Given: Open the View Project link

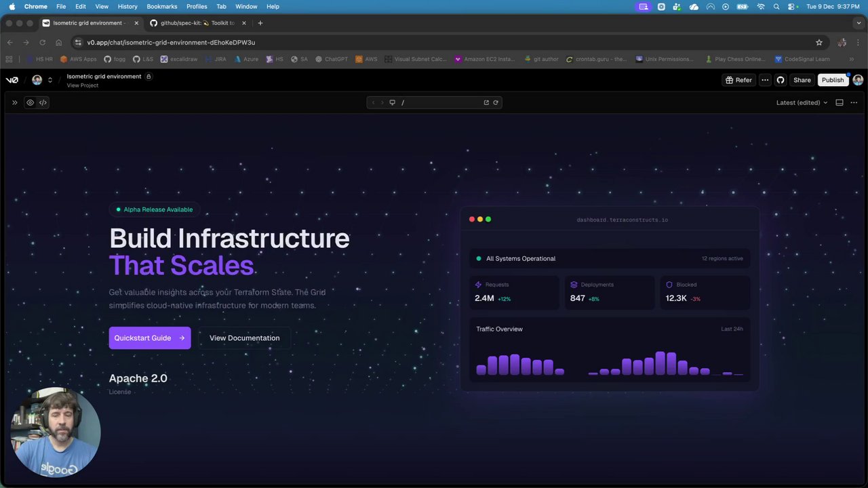Looking at the screenshot, I should (82, 85).
